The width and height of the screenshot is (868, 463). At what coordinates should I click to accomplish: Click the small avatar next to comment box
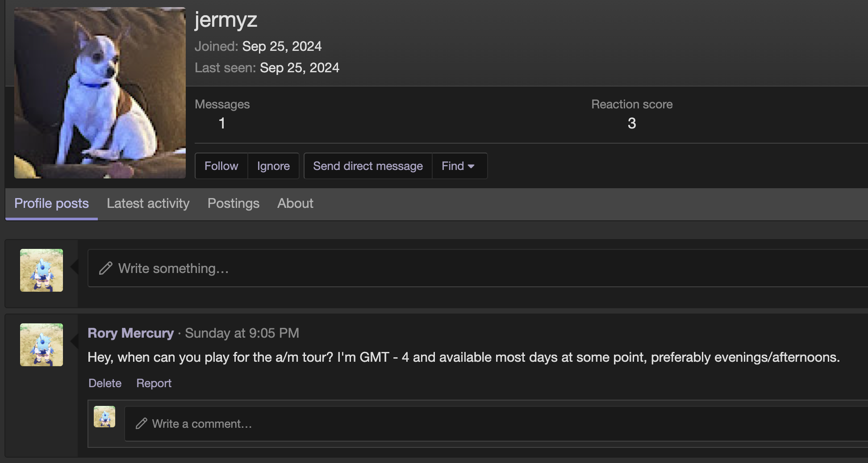click(x=104, y=417)
